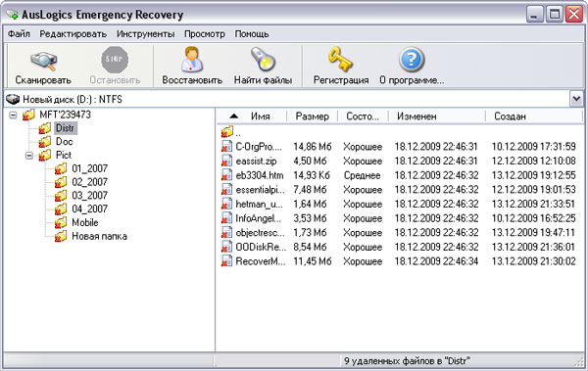The width and height of the screenshot is (588, 371).
Task: Minimize the AusLogics Emergency Recovery window
Action: coord(534,15)
